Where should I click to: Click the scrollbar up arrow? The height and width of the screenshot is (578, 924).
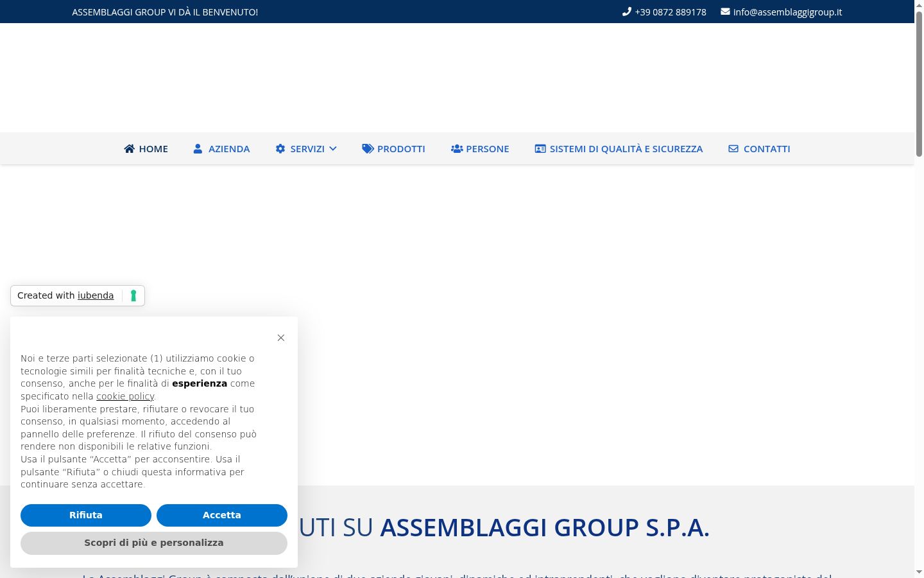919,5
